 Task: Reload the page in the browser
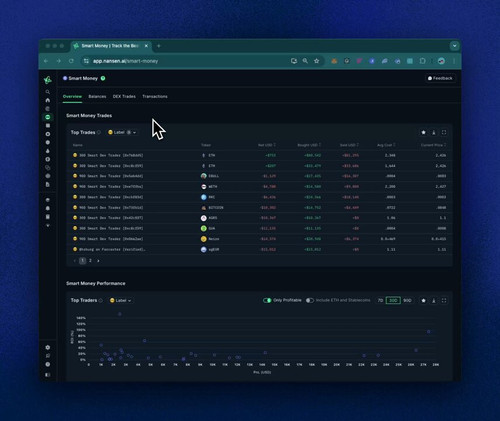point(71,61)
